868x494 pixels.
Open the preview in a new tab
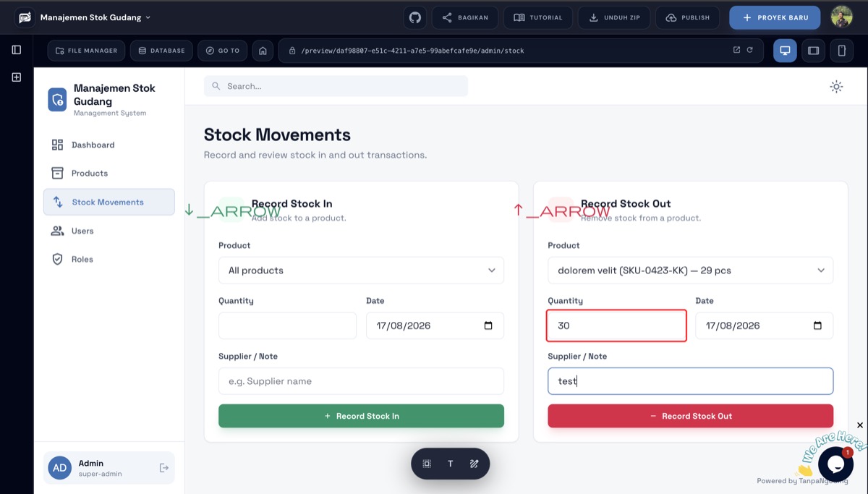[x=736, y=50]
